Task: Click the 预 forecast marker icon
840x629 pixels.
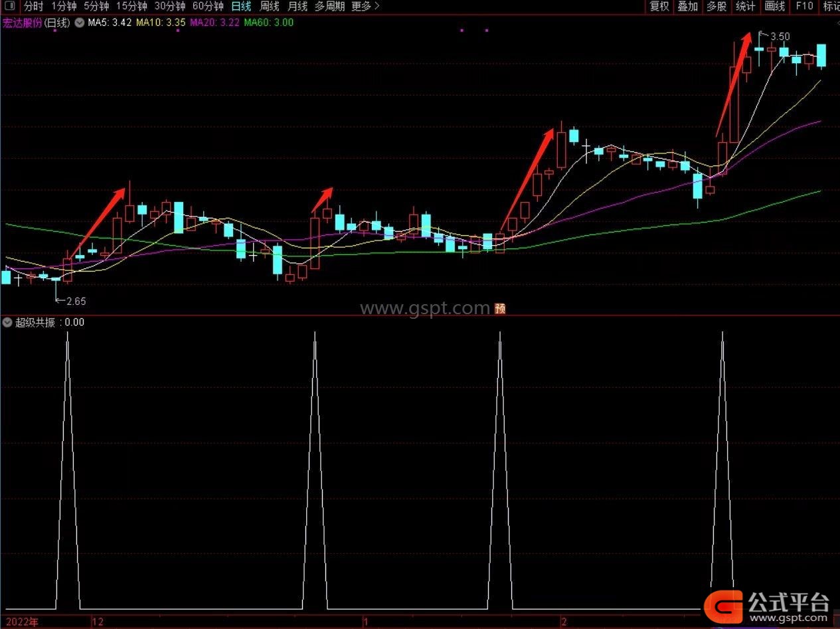Action: click(500, 308)
